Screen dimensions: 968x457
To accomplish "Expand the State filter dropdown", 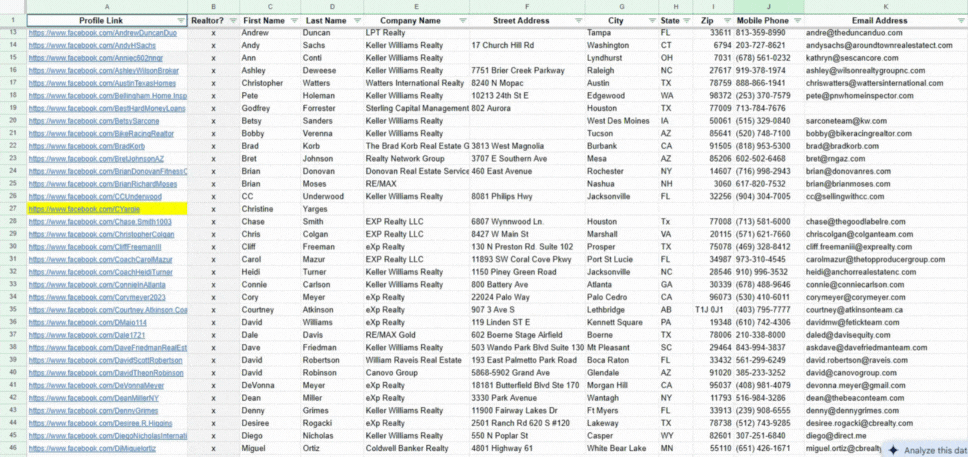I will click(685, 20).
